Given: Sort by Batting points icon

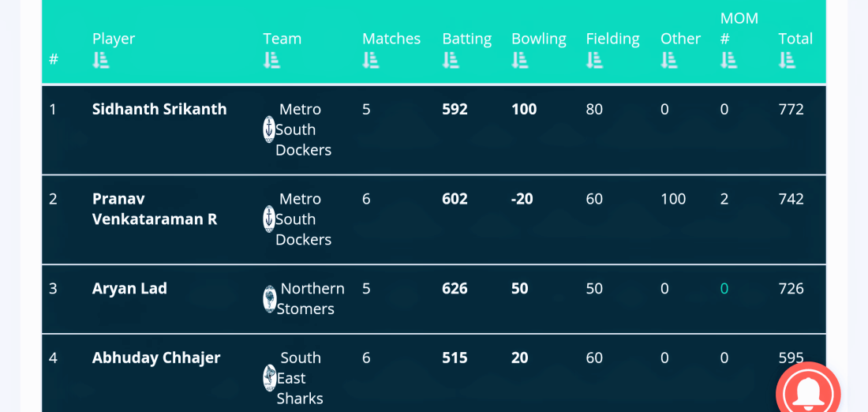Looking at the screenshot, I should tap(451, 60).
